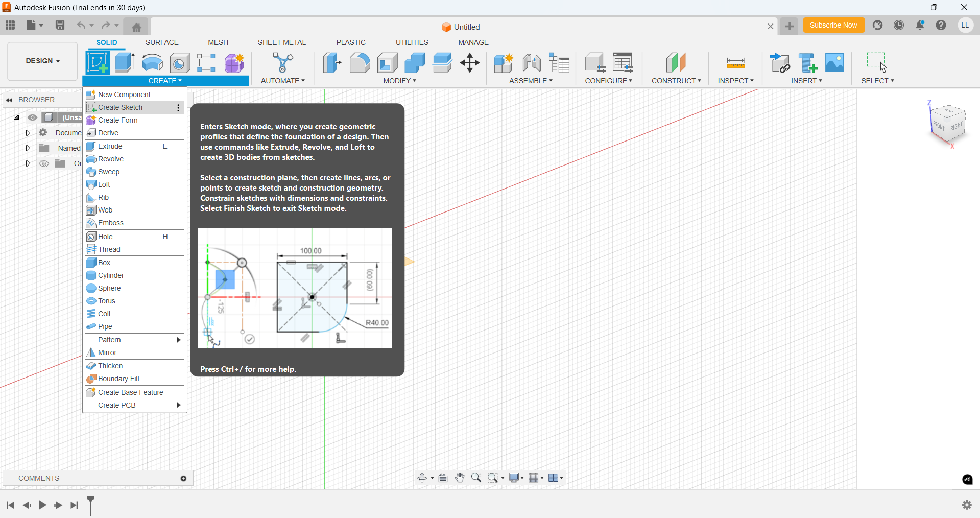
Task: Open the DESIGN workspace dropdown
Action: point(43,61)
